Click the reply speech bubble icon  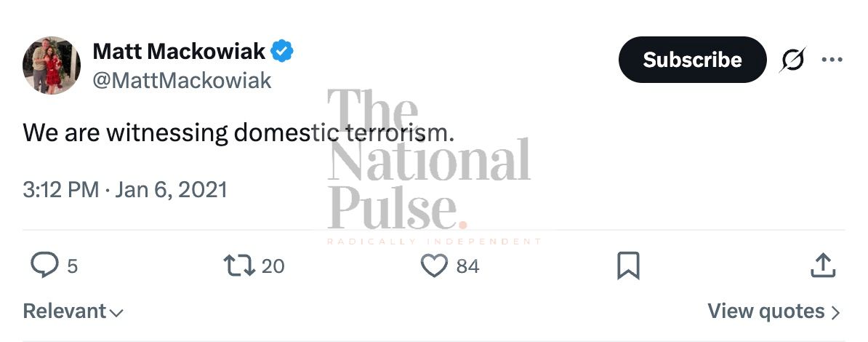pos(45,266)
